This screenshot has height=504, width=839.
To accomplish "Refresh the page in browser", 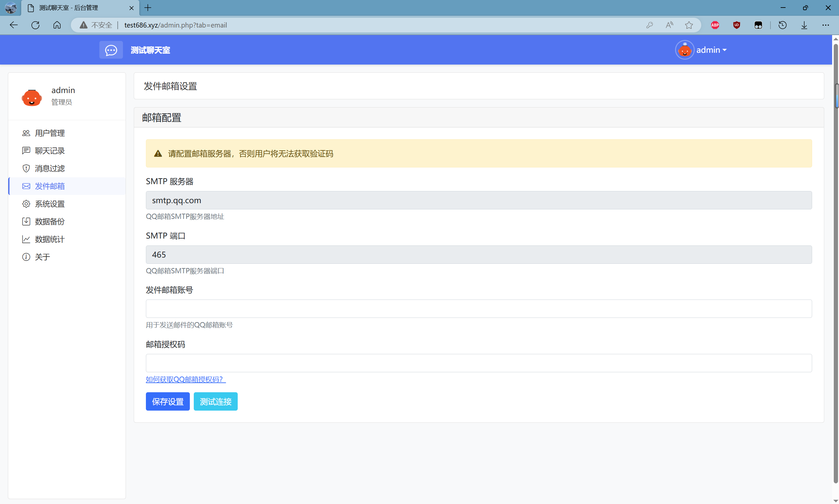I will [x=35, y=25].
